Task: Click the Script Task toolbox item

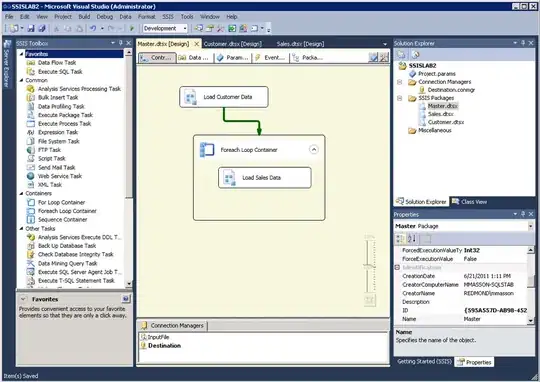Action: (x=52, y=158)
